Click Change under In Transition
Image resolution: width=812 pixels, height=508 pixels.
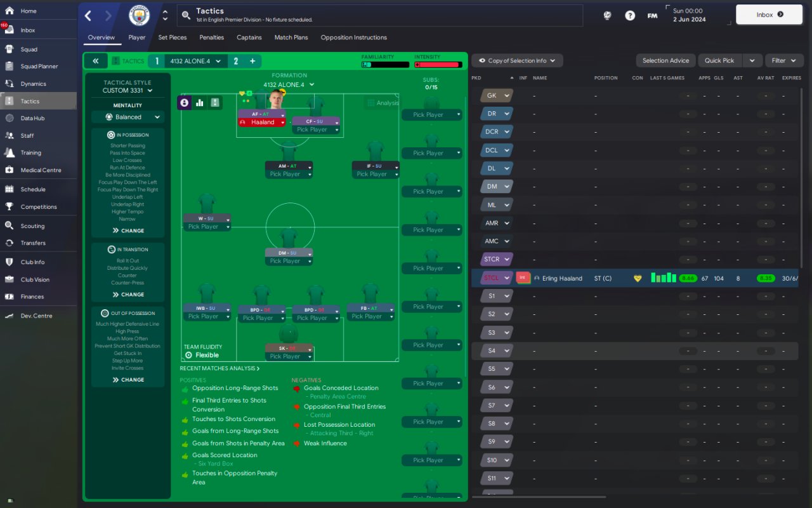tap(128, 295)
